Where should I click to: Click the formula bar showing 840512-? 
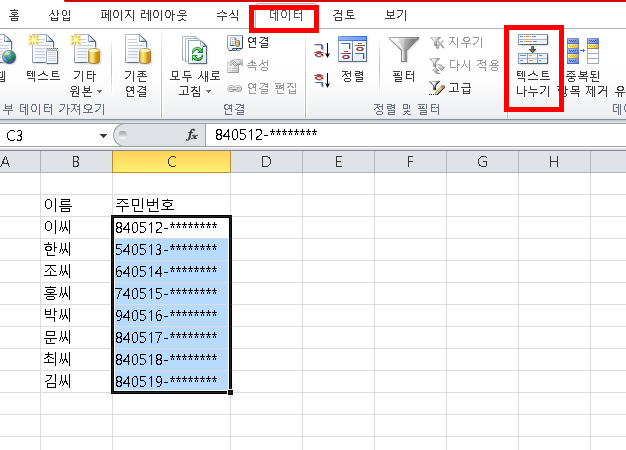415,135
